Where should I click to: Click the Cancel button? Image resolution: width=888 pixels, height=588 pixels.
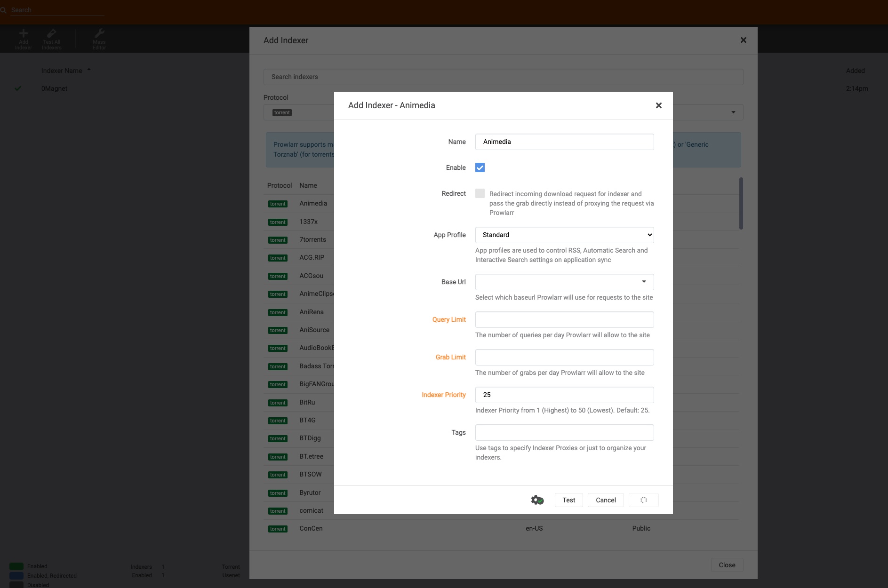click(606, 500)
